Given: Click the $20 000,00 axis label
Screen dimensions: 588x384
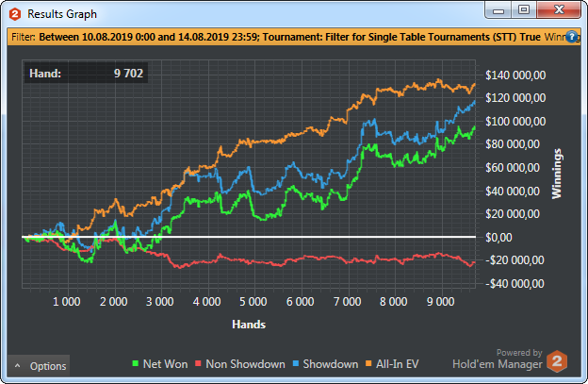Looking at the screenshot, I should [513, 214].
